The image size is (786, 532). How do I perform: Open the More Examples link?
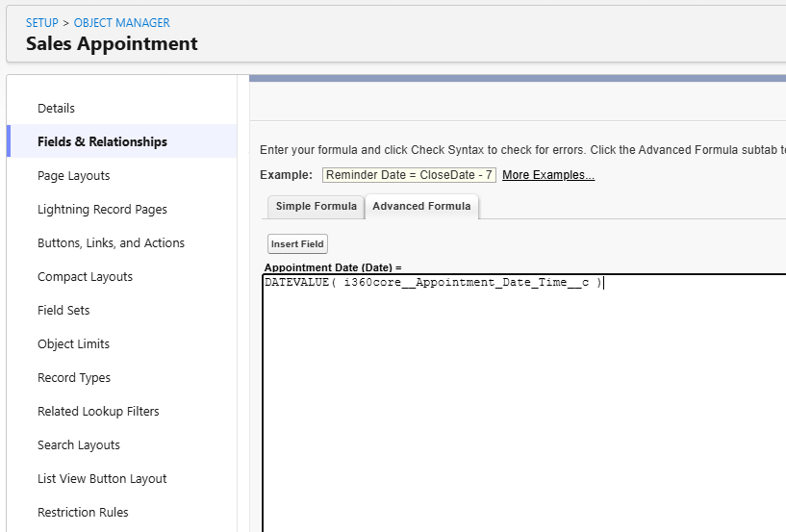[548, 175]
